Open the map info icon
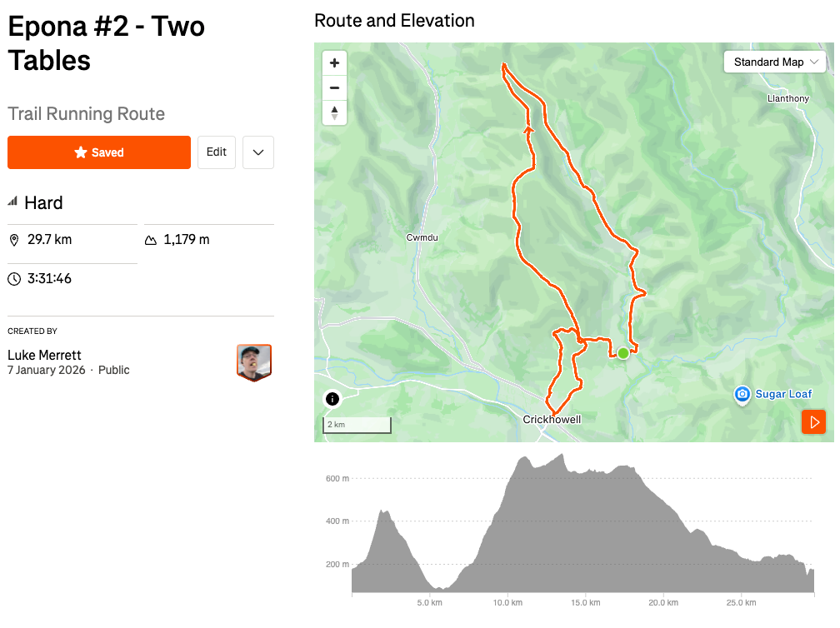Viewport: 840px width, 628px height. click(x=332, y=399)
